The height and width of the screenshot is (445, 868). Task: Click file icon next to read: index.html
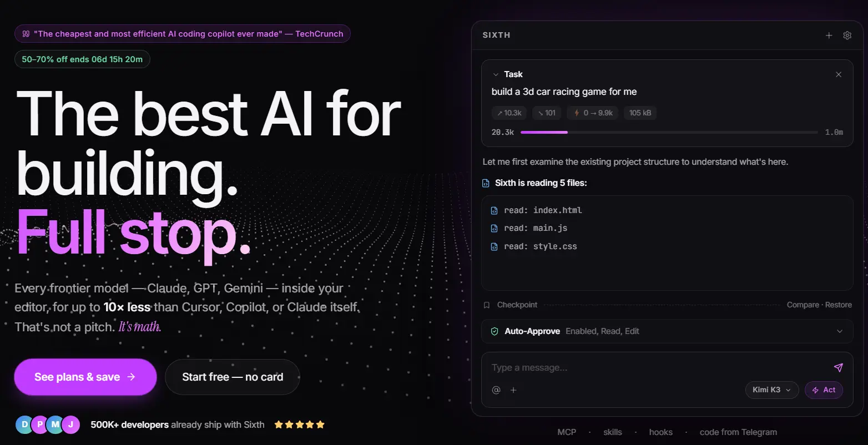494,210
